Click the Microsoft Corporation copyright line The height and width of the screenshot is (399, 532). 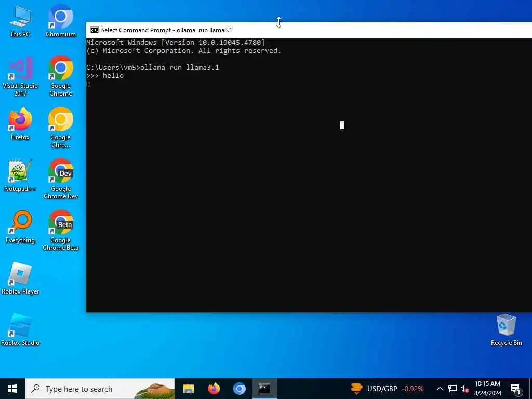tap(183, 51)
